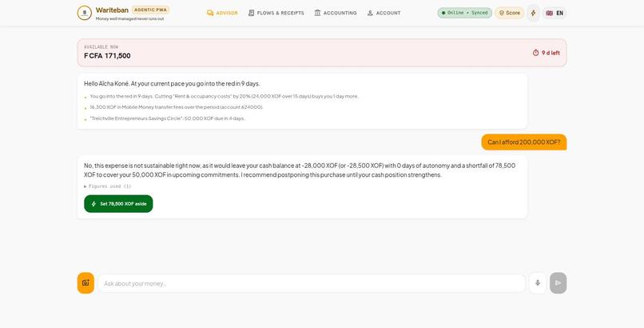Open the Advisor tab

222,13
